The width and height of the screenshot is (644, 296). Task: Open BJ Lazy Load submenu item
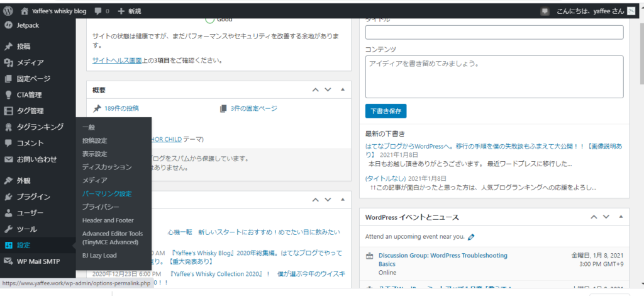99,255
